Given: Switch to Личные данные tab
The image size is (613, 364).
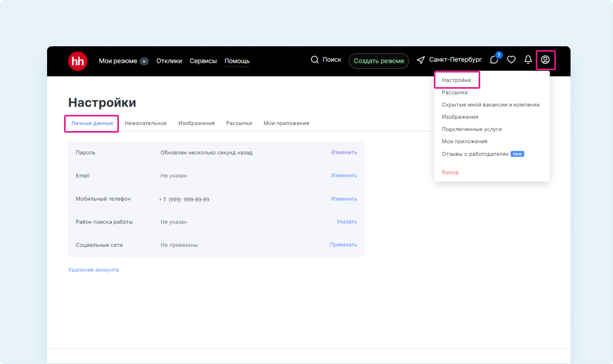Looking at the screenshot, I should coord(92,123).
